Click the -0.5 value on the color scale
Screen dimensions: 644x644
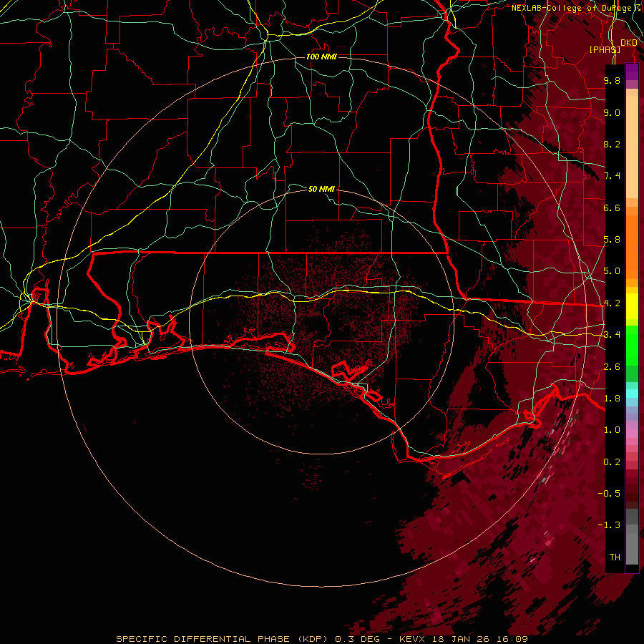pos(609,494)
